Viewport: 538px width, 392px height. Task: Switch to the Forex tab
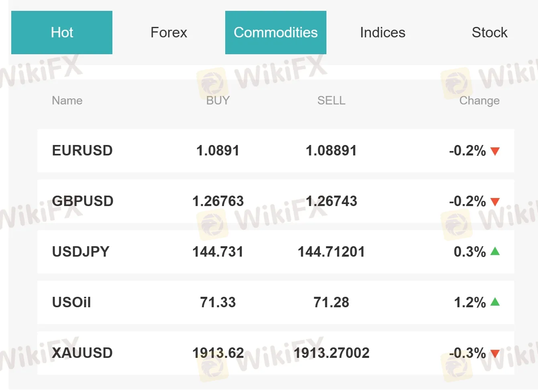pos(169,33)
